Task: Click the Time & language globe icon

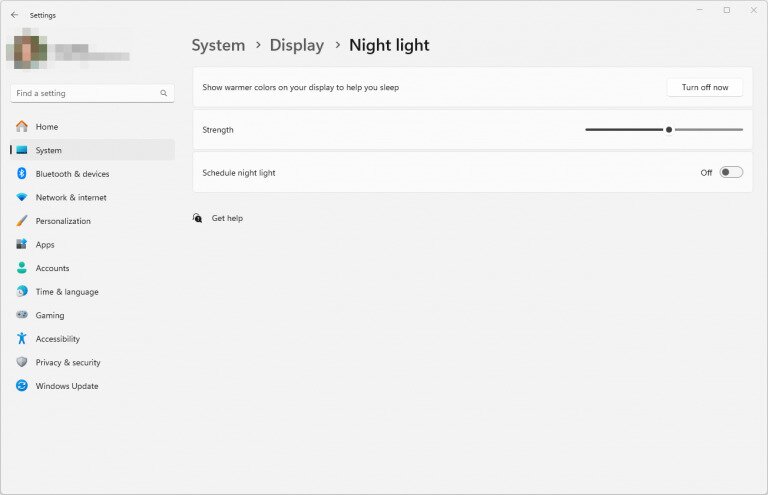Action: 22,291
